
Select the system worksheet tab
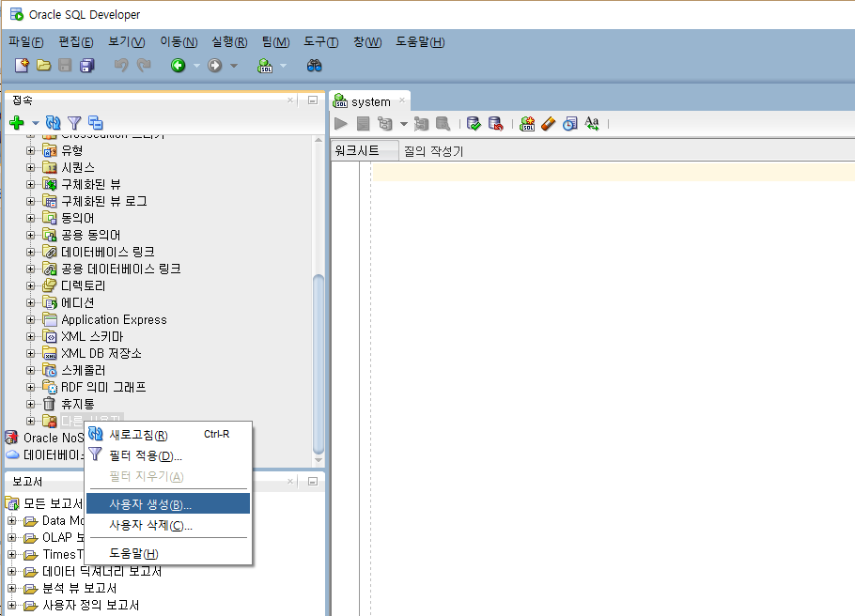tap(371, 102)
